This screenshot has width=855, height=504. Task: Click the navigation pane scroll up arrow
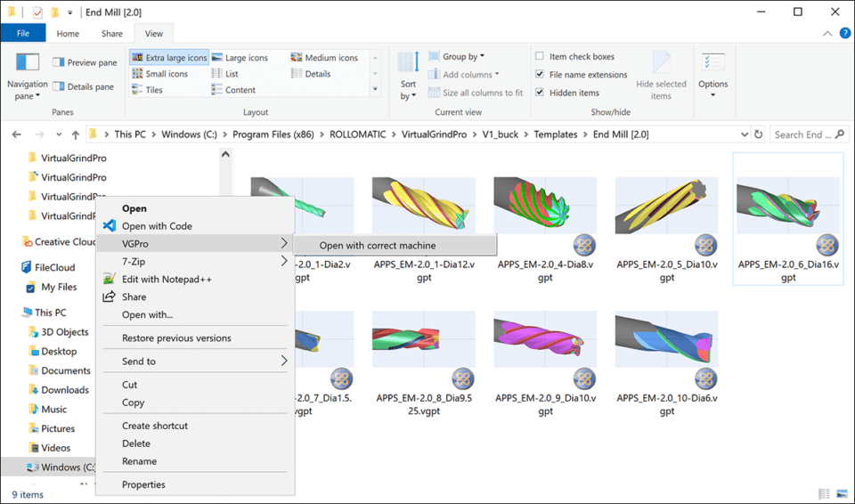point(225,155)
